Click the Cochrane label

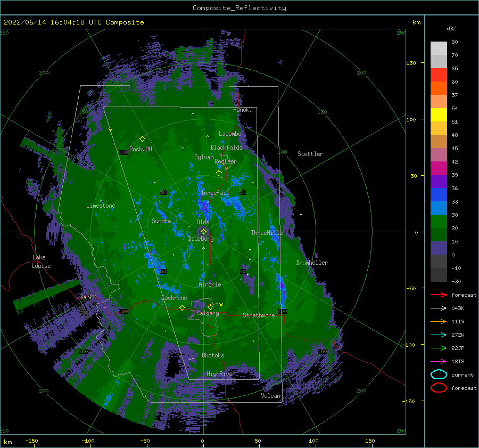(174, 298)
